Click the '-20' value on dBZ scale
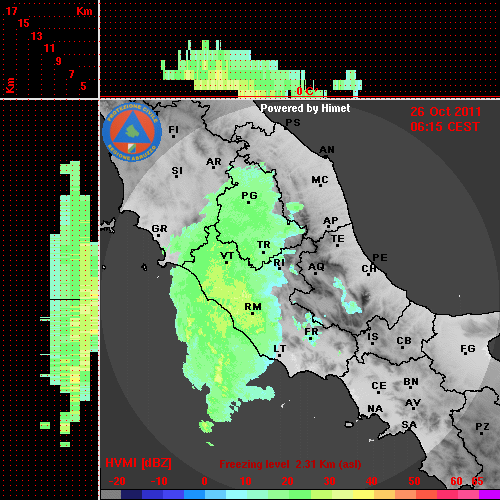 click(x=117, y=481)
